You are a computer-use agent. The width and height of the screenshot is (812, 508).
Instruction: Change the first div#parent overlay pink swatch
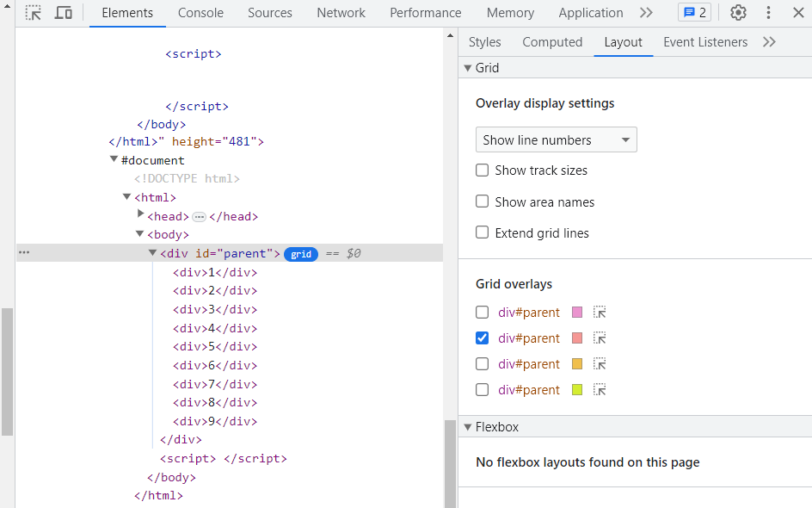pyautogui.click(x=577, y=313)
